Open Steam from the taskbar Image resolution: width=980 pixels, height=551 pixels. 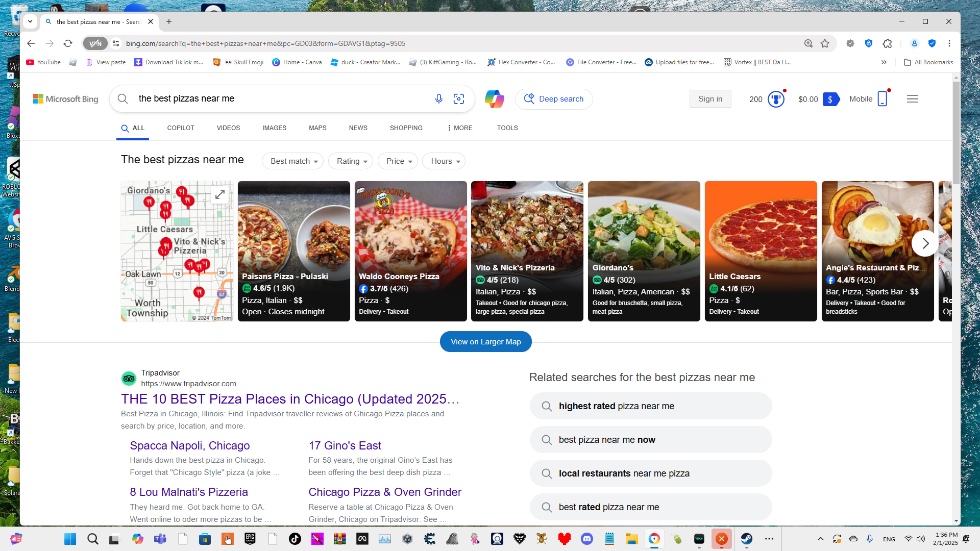tap(746, 539)
